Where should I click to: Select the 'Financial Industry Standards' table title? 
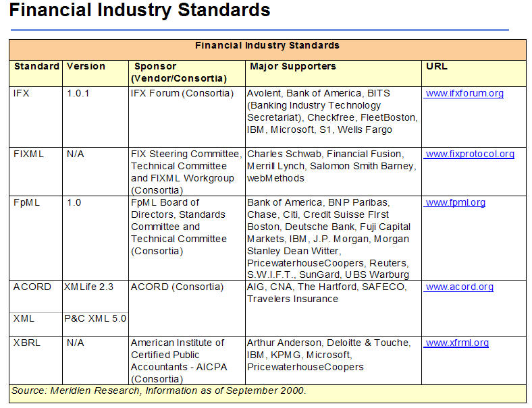click(x=267, y=45)
